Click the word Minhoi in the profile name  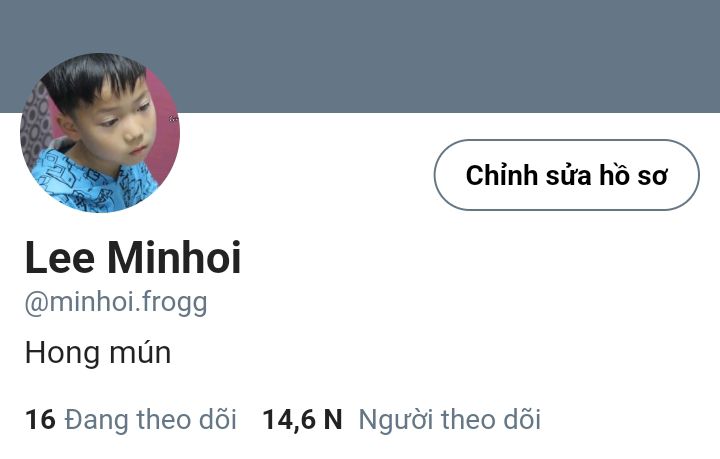[x=174, y=258]
